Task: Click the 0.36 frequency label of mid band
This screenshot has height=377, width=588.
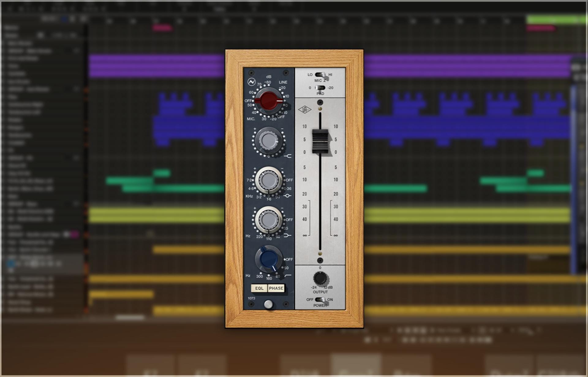Action: [288, 188]
